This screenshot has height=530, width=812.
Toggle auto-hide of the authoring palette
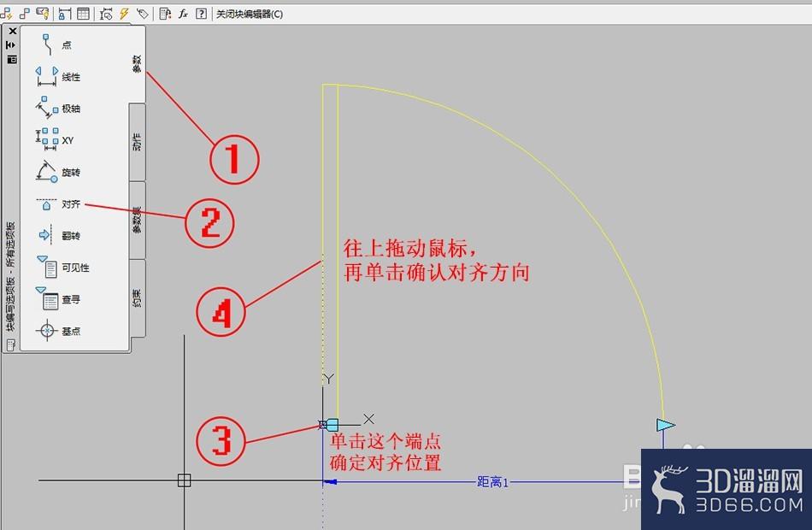(x=11, y=45)
